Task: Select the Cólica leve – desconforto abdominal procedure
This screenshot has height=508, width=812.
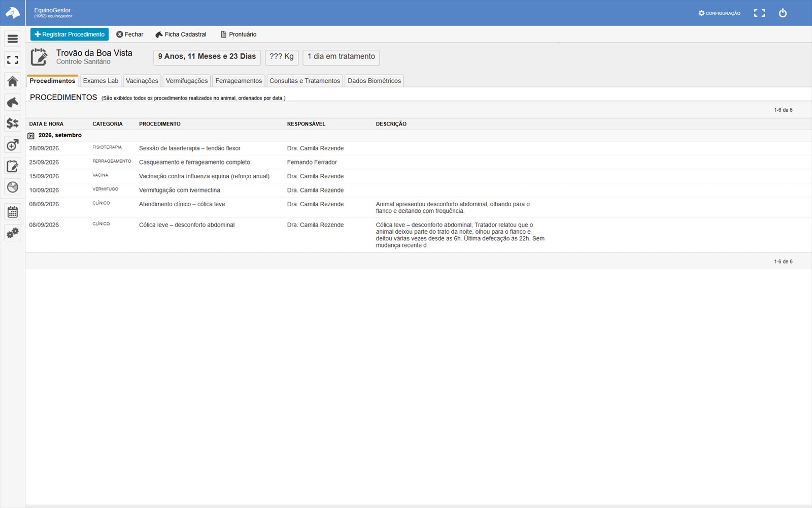Action: (418, 235)
